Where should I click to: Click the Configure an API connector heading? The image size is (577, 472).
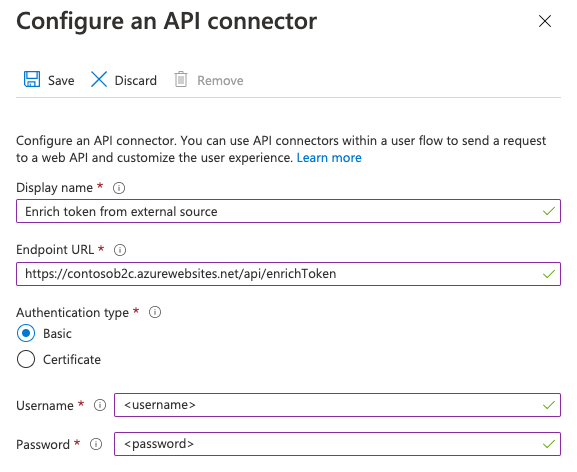[166, 21]
